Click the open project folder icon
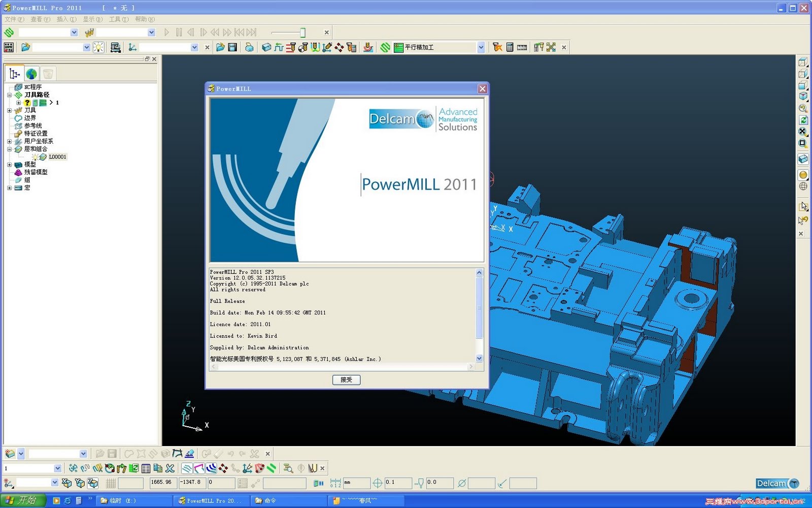 [220, 47]
